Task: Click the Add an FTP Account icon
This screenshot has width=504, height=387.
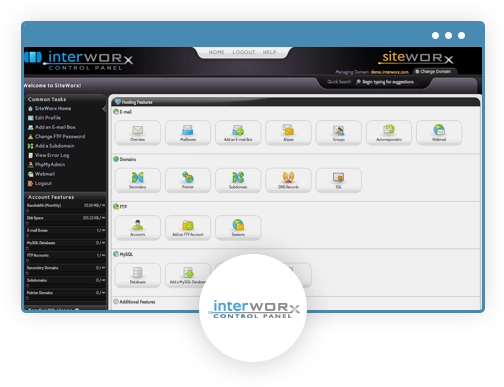Action: 188,228
